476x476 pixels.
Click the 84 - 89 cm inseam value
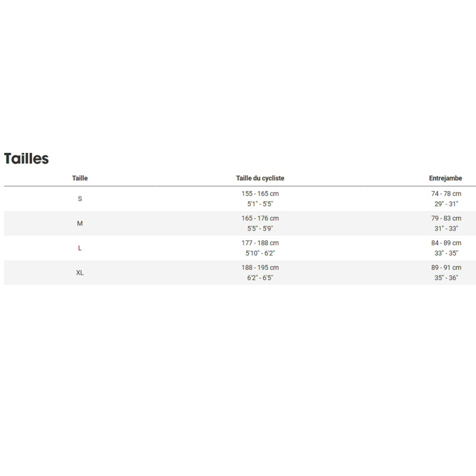click(446, 243)
